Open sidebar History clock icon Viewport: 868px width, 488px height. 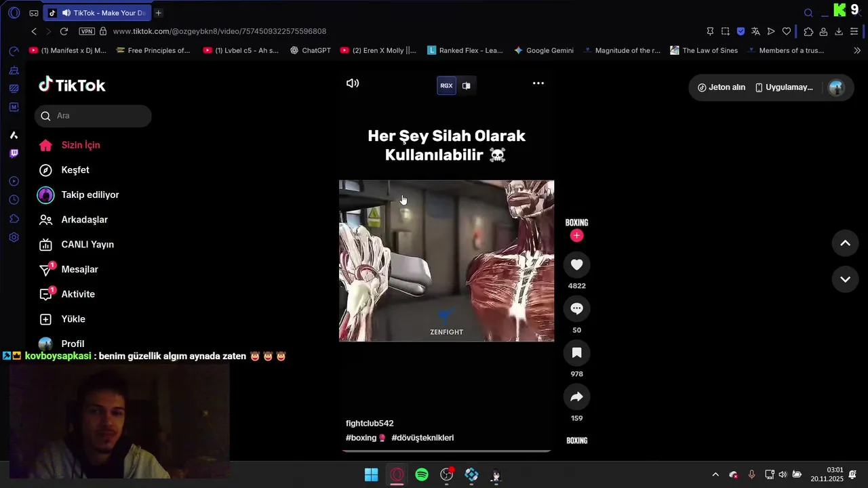coord(14,200)
